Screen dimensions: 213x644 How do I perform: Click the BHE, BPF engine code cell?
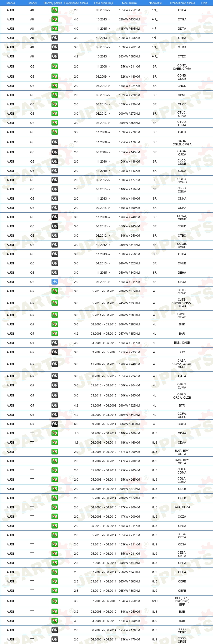click(x=182, y=601)
